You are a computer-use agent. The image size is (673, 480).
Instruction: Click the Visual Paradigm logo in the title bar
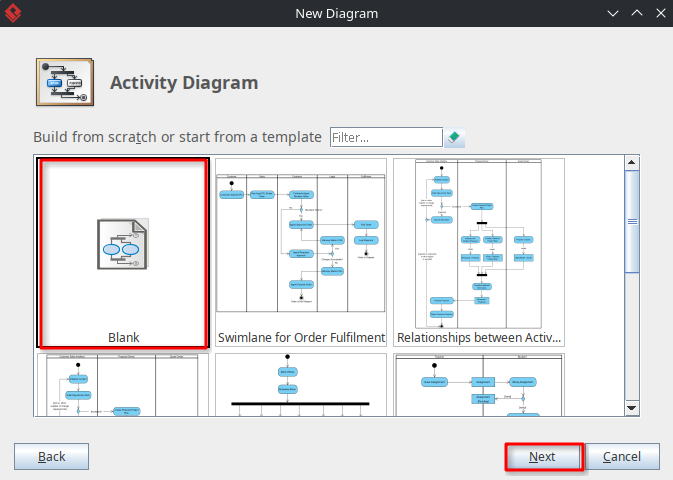coord(13,13)
